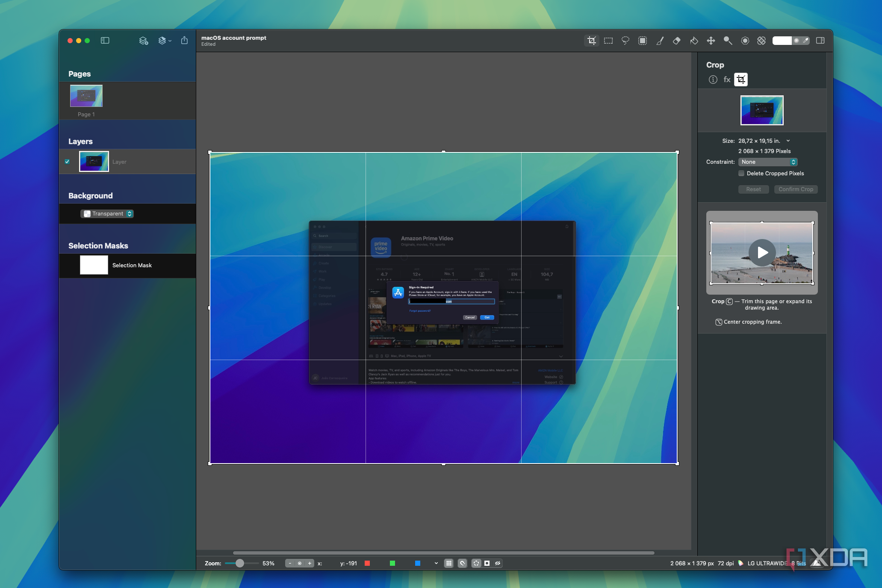Select the Magnifier zoom tool
Image resolution: width=882 pixels, height=588 pixels.
pyautogui.click(x=728, y=41)
